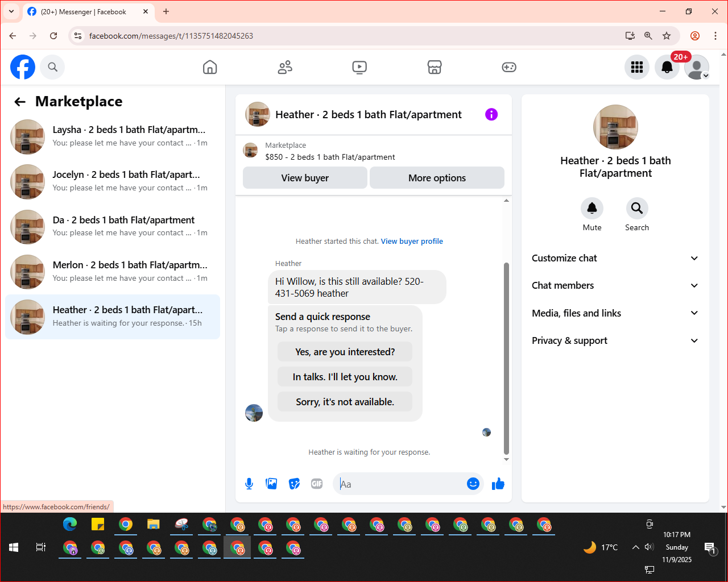Switch to the Messenger | Facebook browser tab
728x582 pixels.
click(x=88, y=11)
